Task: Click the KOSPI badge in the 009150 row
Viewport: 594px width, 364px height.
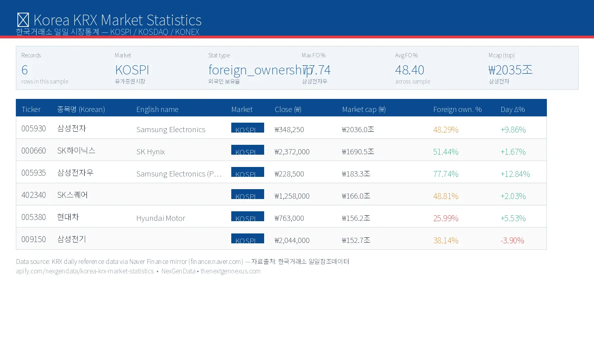Action: tap(247, 239)
